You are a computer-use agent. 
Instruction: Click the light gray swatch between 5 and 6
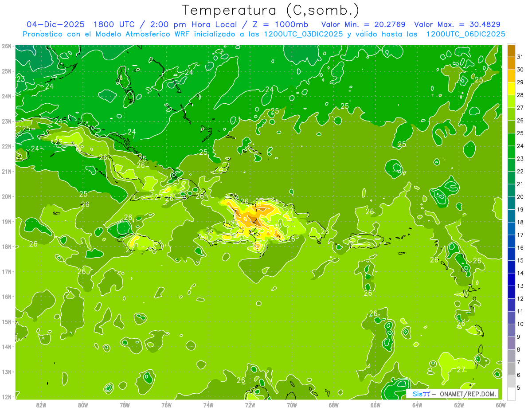pos(511,381)
